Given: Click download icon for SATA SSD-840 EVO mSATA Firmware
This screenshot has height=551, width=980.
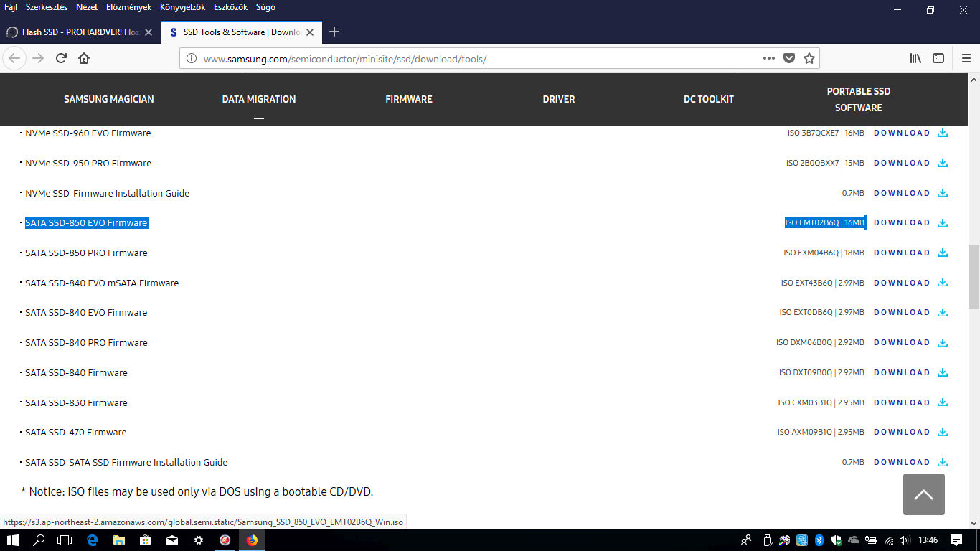Looking at the screenshot, I should (943, 283).
